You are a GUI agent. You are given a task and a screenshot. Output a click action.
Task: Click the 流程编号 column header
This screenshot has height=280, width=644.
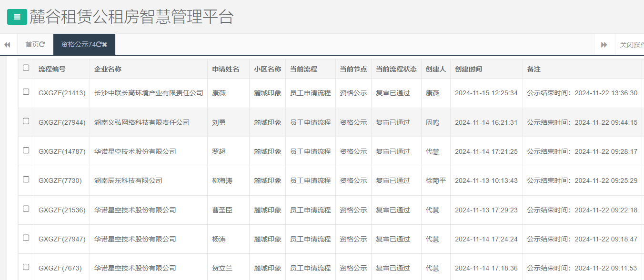tap(52, 69)
